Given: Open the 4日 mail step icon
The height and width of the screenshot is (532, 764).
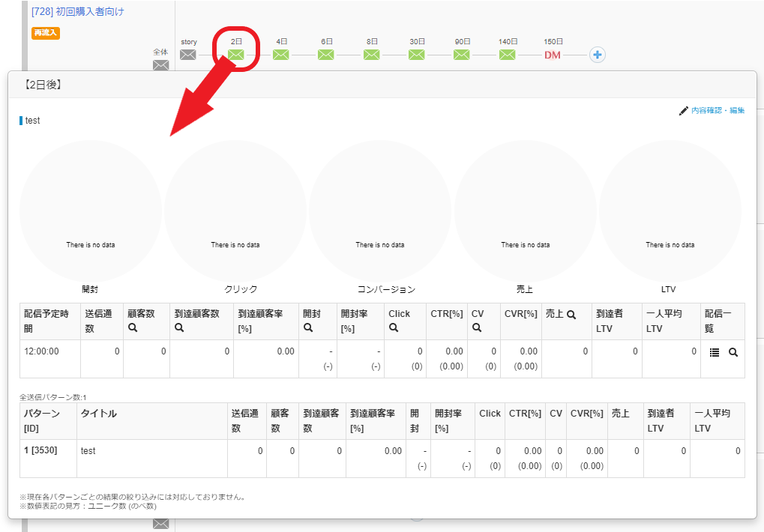Looking at the screenshot, I should pos(281,55).
